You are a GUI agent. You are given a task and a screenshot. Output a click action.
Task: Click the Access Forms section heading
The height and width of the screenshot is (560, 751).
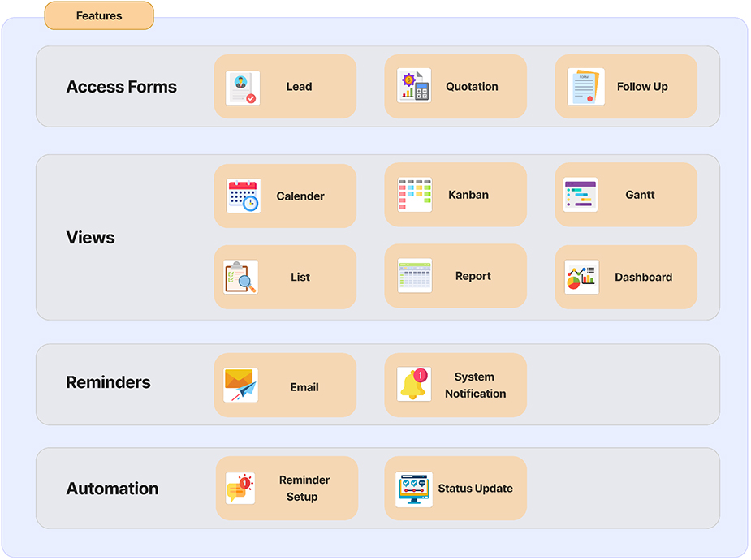pyautogui.click(x=121, y=87)
